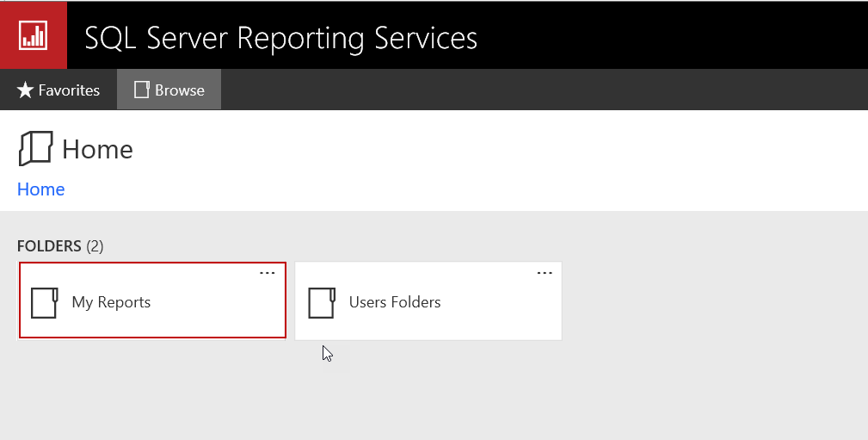
Task: Click the Users Folders folder icon
Action: tap(322, 302)
